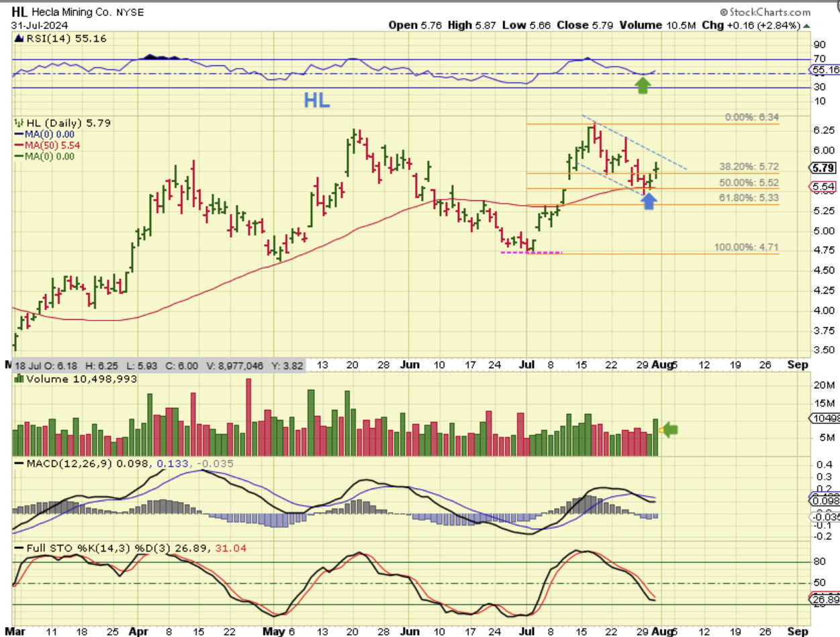Click the magenta dashed support line at 4.71
840x637 pixels.
(530, 253)
